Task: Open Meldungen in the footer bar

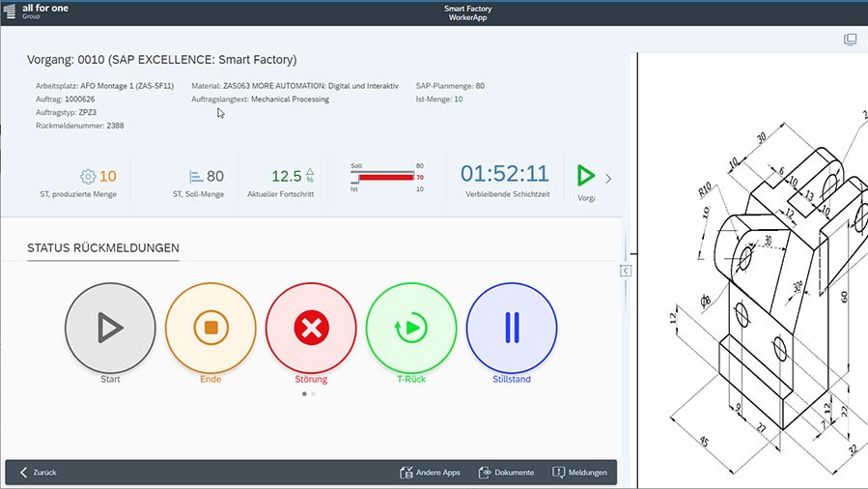Action: (x=579, y=473)
